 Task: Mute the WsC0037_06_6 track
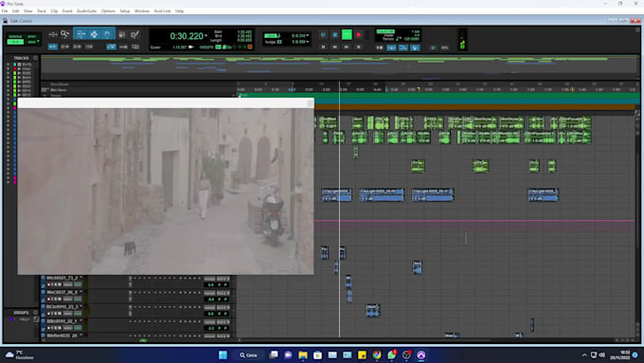[x=60, y=299]
